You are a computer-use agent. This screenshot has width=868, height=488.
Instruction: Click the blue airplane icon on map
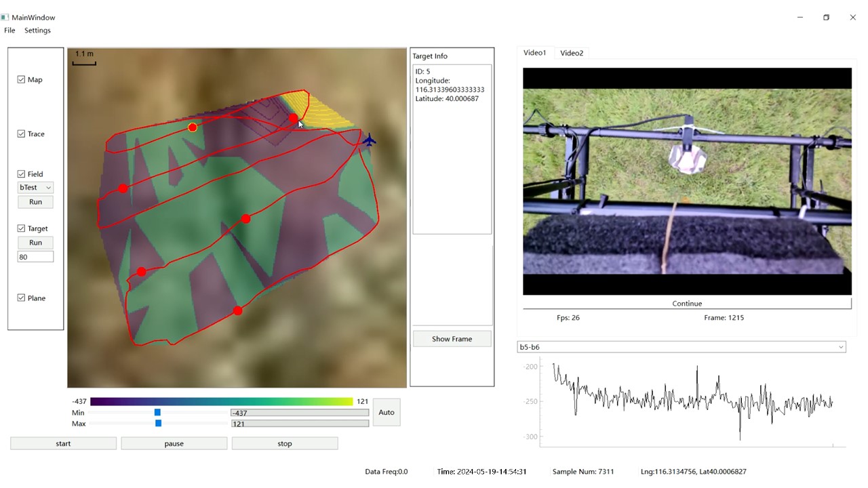(369, 140)
